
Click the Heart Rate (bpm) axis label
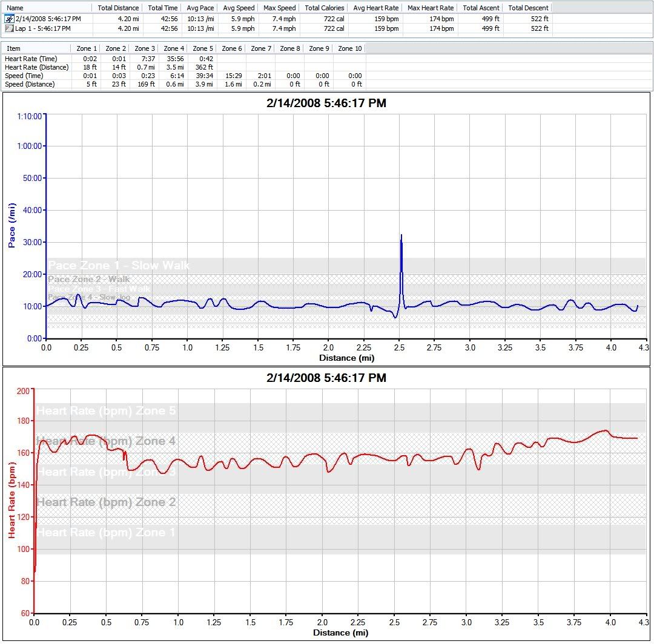point(12,499)
